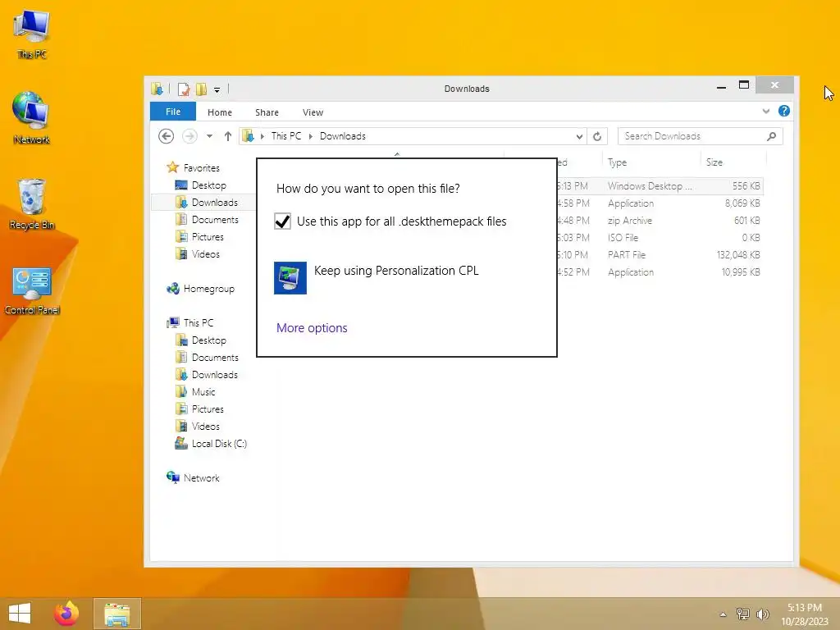Go up one folder level
The image size is (840, 630).
[228, 136]
